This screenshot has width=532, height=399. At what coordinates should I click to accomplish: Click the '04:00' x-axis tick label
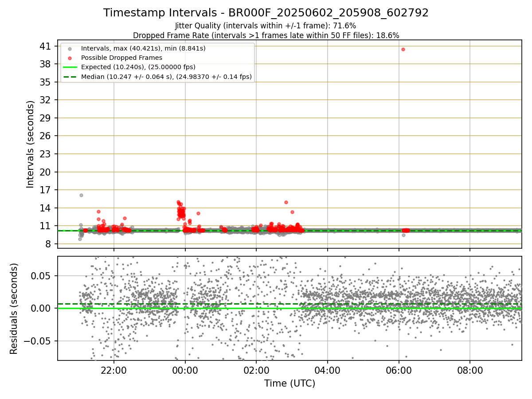328,370
